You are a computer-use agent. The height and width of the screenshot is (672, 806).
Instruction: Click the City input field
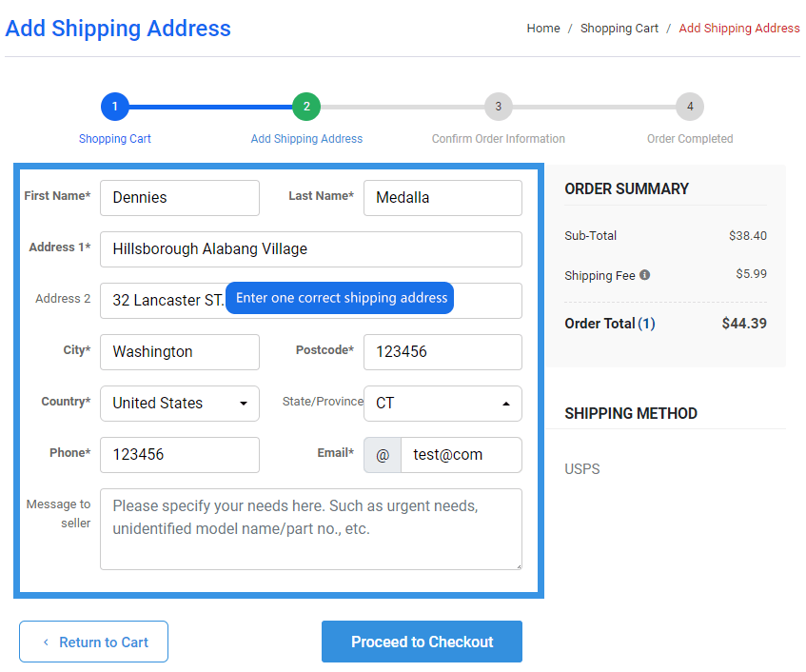(180, 352)
